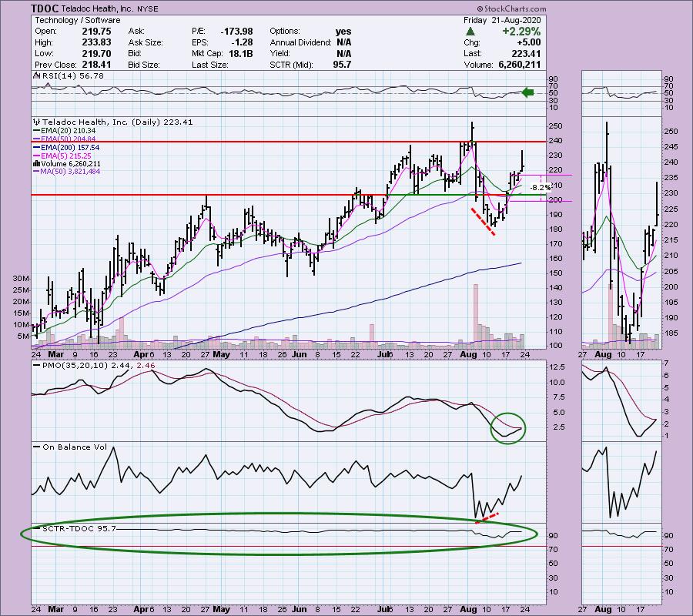The height and width of the screenshot is (616, 693).
Task: Click the Options value yes
Action: [x=343, y=32]
